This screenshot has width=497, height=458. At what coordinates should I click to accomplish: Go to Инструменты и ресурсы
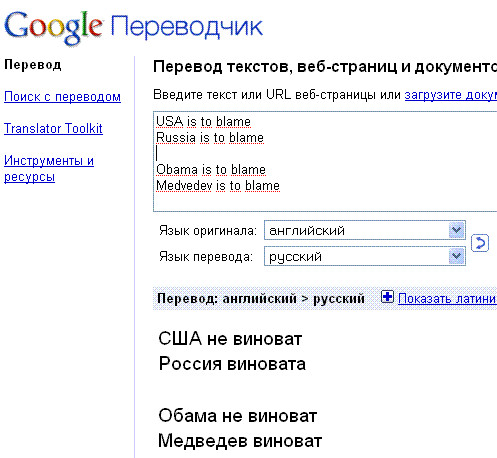pos(49,168)
